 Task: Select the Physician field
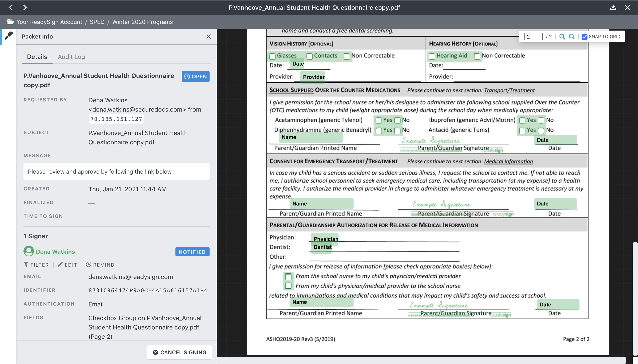pos(325,239)
